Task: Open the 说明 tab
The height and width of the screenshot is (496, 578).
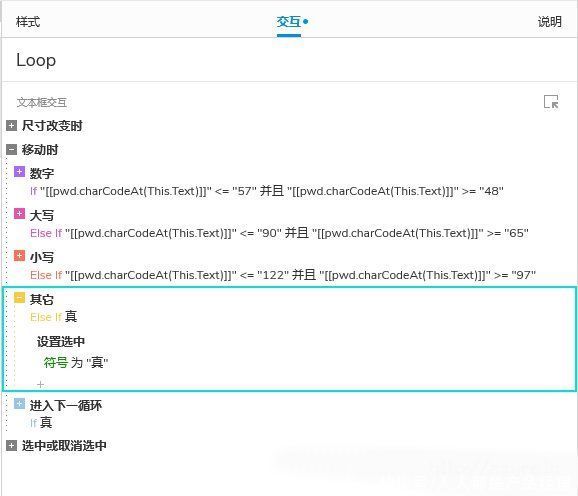Action: click(x=550, y=22)
